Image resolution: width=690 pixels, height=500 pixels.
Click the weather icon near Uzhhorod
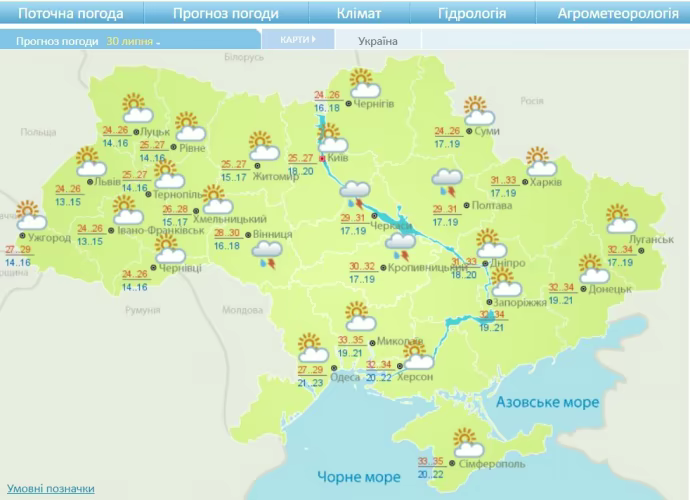coord(30,215)
